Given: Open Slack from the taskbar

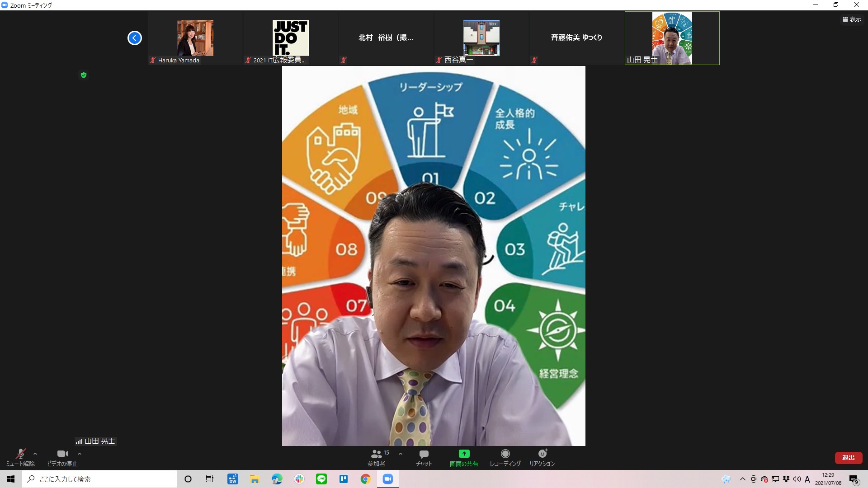Looking at the screenshot, I should coord(299,479).
